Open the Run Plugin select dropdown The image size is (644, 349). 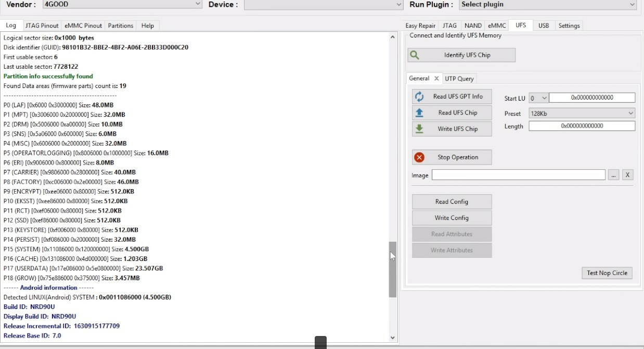click(x=548, y=4)
